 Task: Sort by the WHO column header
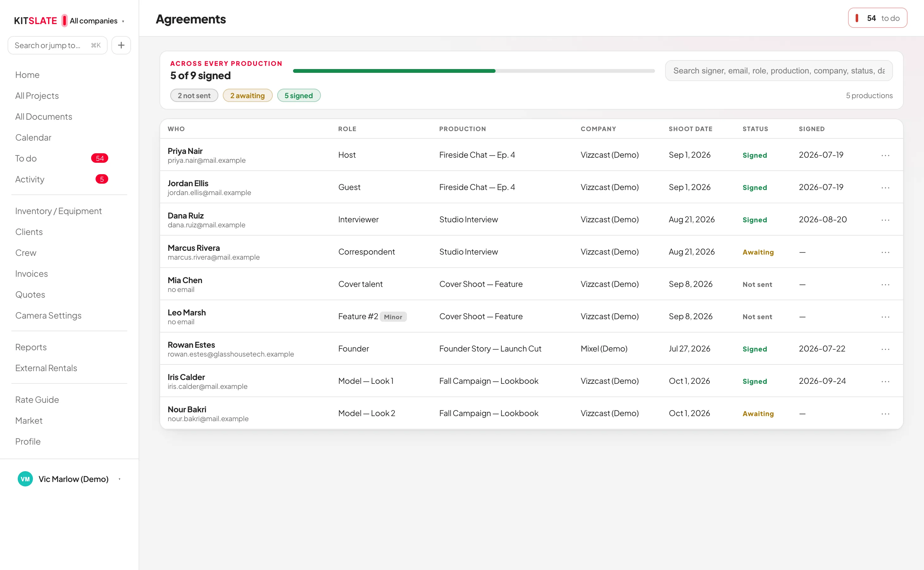[176, 129]
